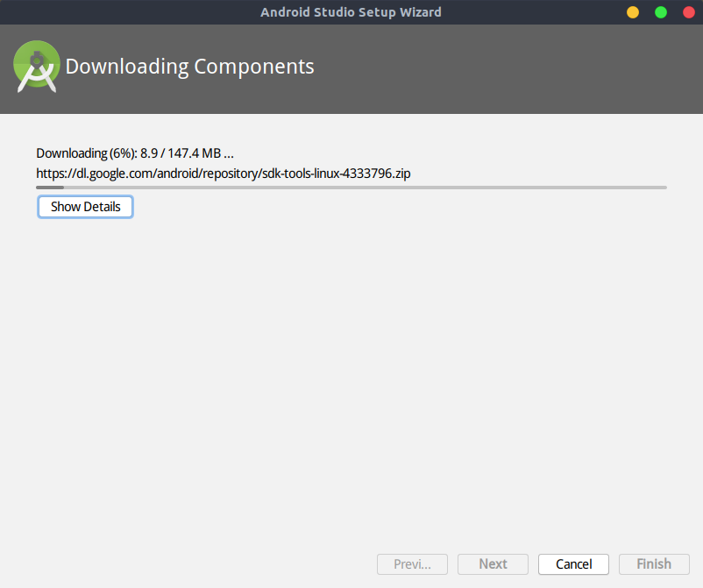Click the download progress bar
The height and width of the screenshot is (588, 703).
tap(351, 188)
